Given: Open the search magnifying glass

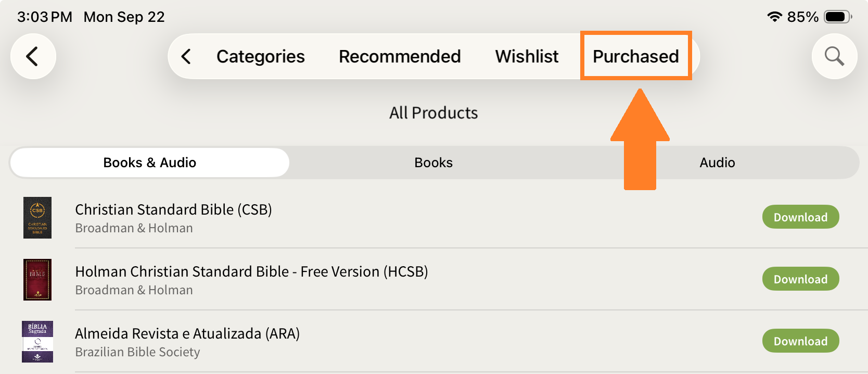Looking at the screenshot, I should point(834,56).
